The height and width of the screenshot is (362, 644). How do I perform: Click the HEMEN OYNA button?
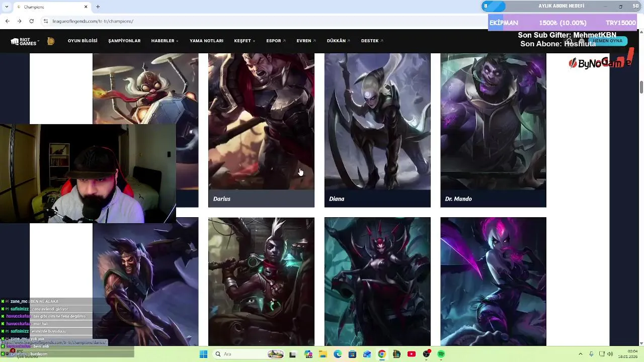tap(607, 41)
